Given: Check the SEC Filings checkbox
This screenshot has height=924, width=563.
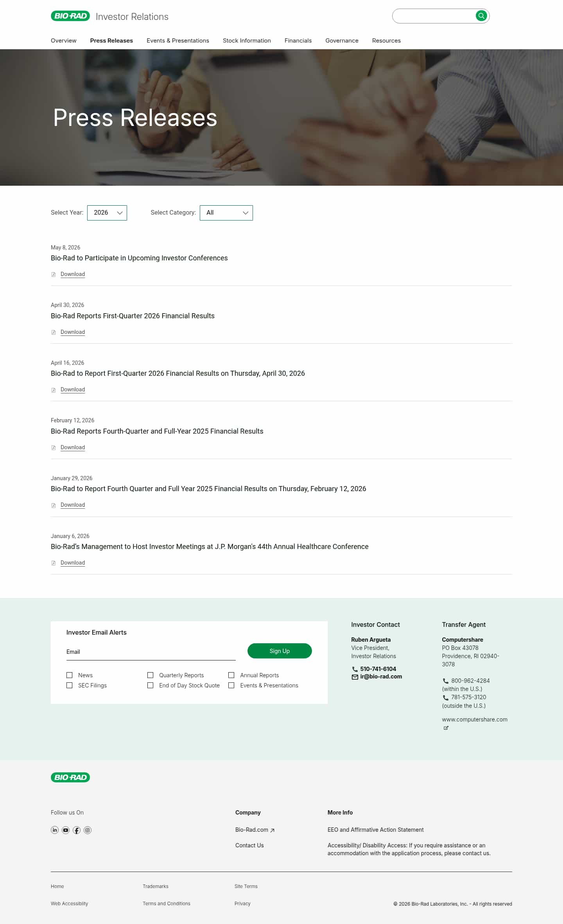Looking at the screenshot, I should click(x=70, y=685).
